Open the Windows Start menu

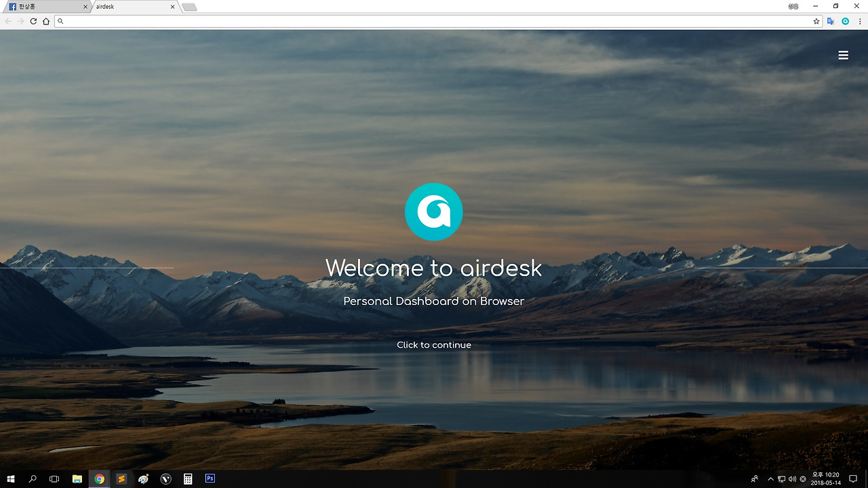(x=11, y=479)
